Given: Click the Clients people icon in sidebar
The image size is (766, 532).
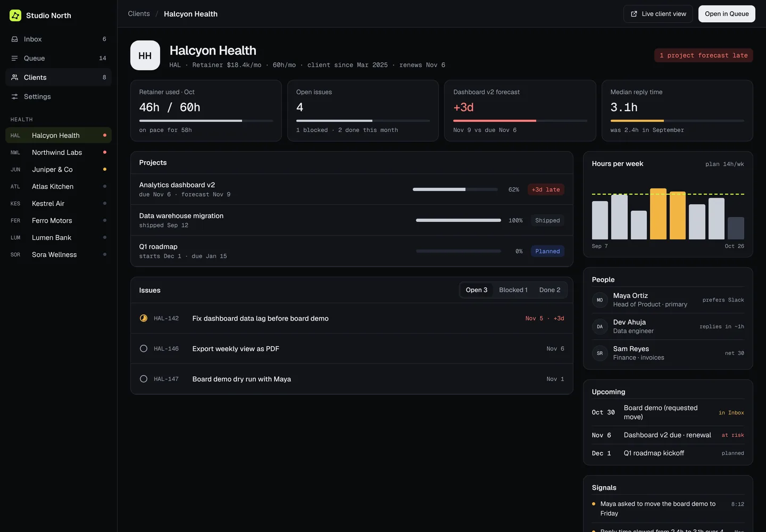Looking at the screenshot, I should coord(15,78).
